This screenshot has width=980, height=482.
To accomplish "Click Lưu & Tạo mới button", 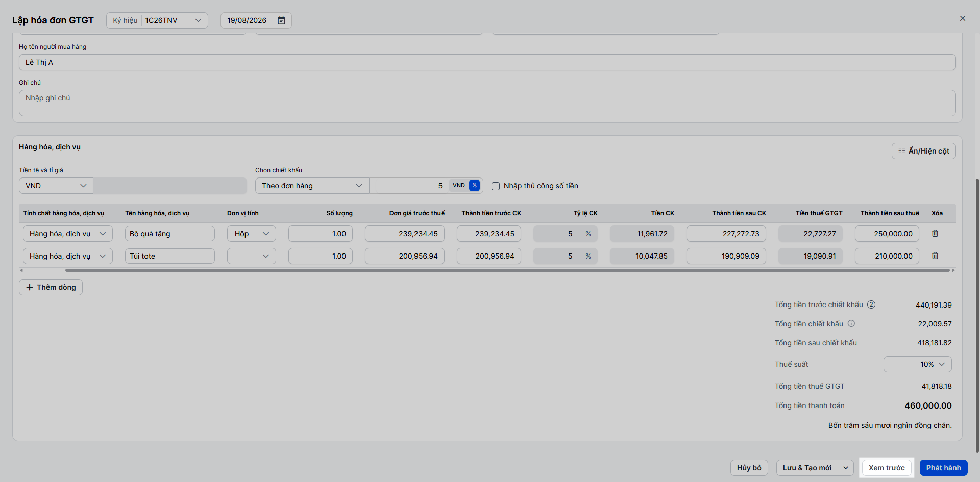I will click(807, 468).
